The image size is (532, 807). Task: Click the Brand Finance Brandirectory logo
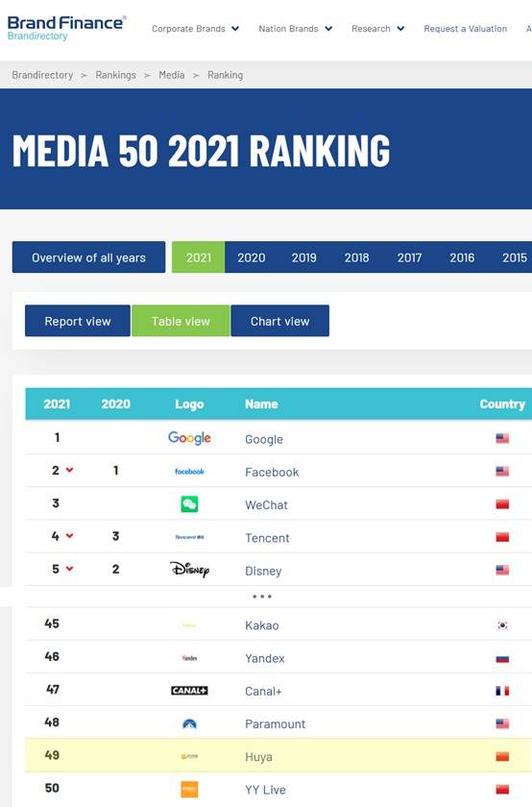click(67, 28)
